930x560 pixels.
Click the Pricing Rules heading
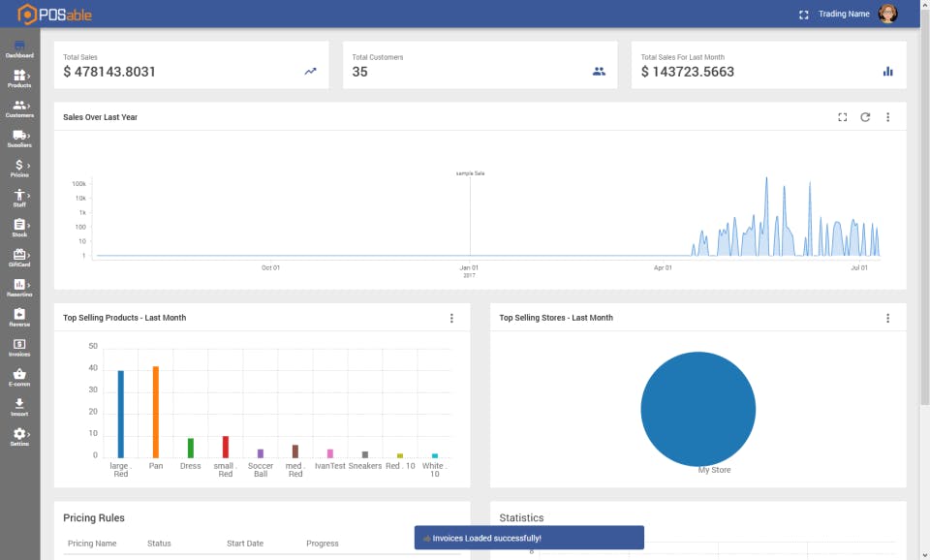94,518
